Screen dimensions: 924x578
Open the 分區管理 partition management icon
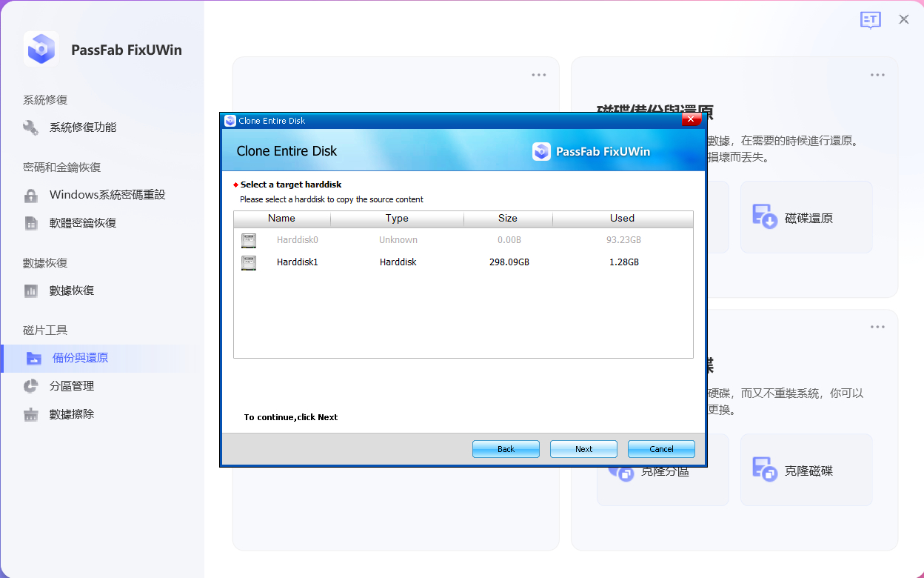(30, 385)
